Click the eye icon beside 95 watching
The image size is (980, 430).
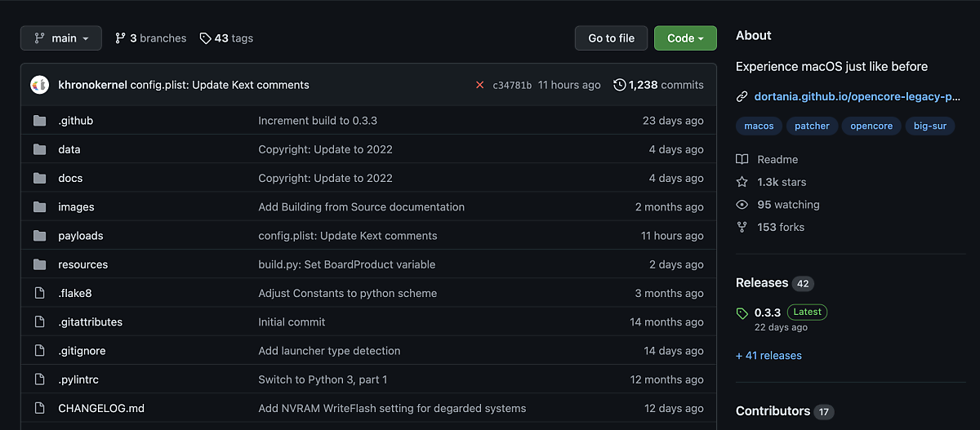(742, 205)
